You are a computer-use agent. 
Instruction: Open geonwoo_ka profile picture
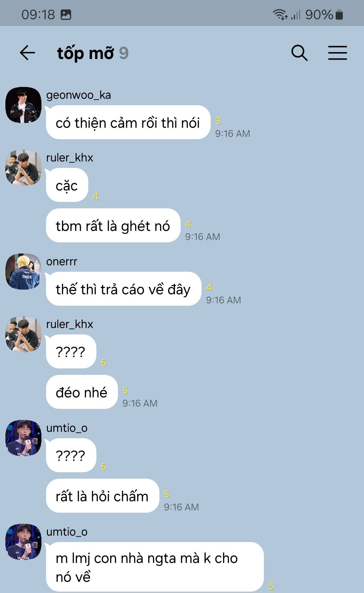click(x=23, y=105)
